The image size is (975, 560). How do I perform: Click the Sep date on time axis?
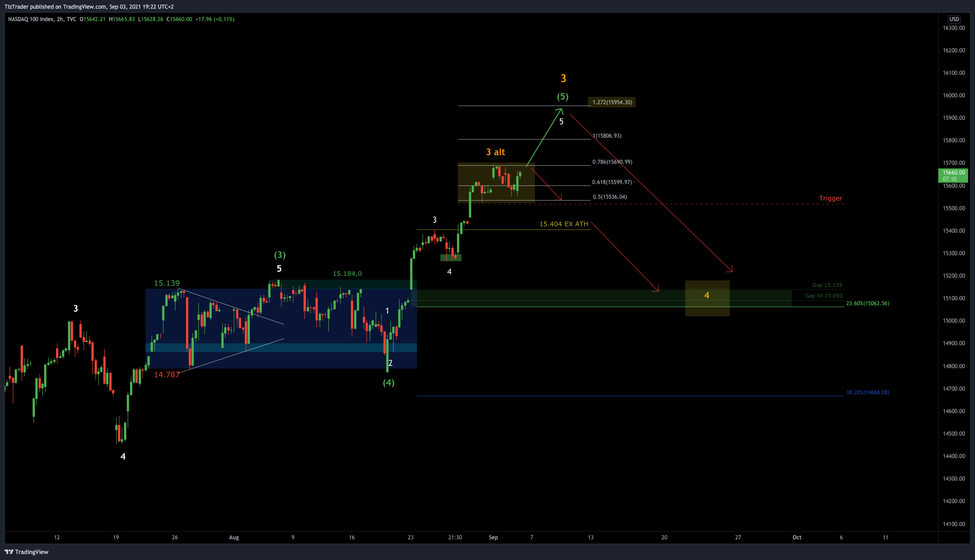click(x=493, y=538)
